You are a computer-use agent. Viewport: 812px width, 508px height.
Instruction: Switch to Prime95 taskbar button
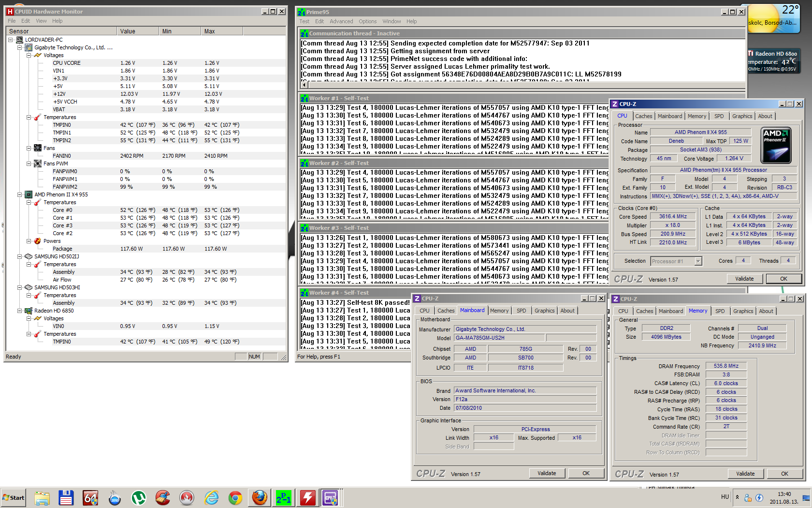point(284,498)
